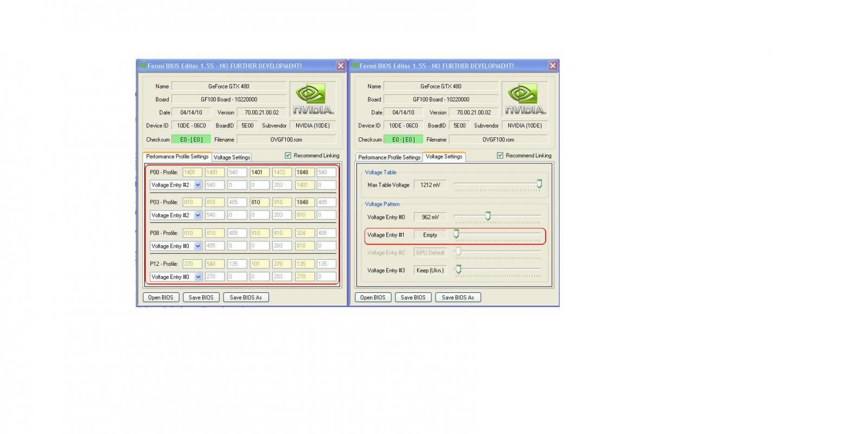Viewport: 868px width, 434px height.
Task: Switch to Voltage Settings tab in profile-table window
Action: tap(232, 157)
